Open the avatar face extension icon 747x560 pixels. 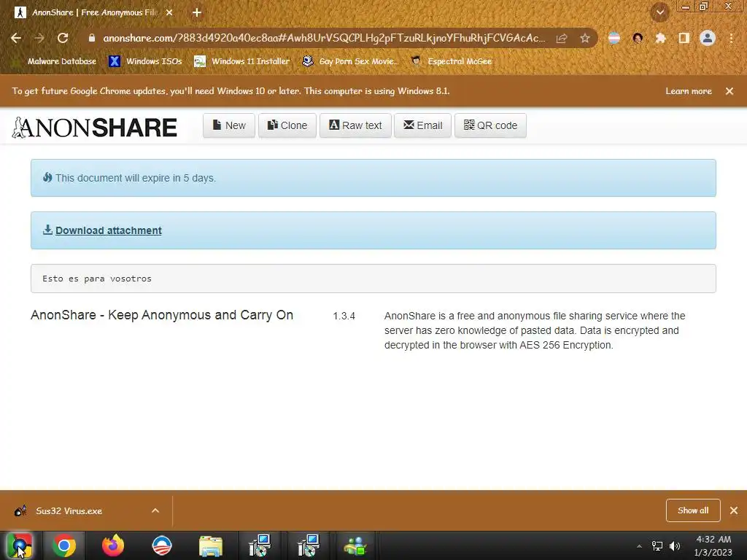point(638,38)
